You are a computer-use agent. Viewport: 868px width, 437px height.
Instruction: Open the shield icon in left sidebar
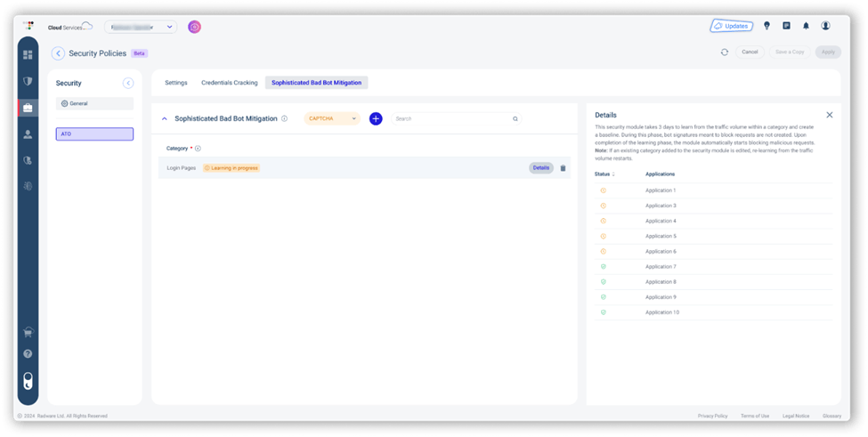click(x=28, y=81)
